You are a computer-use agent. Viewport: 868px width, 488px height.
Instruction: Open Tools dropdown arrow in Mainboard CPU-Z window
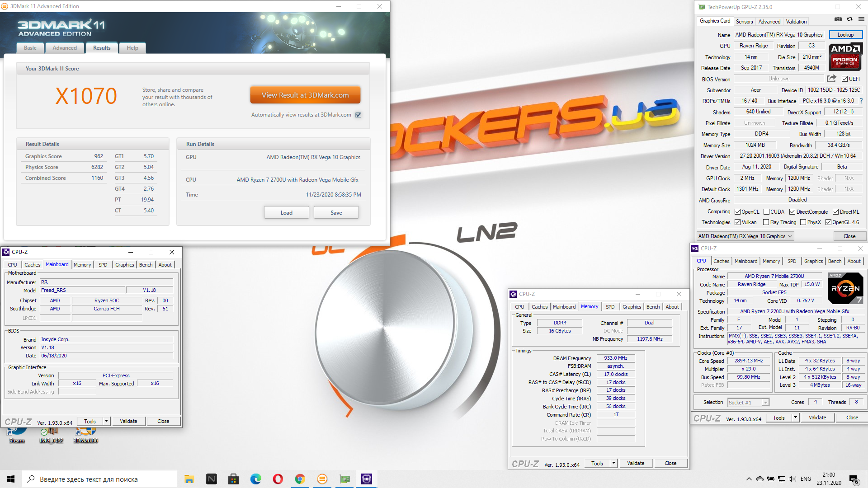click(106, 421)
